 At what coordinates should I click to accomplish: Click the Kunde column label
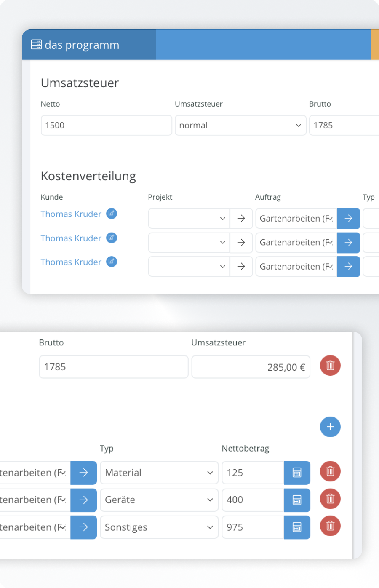pyautogui.click(x=52, y=197)
